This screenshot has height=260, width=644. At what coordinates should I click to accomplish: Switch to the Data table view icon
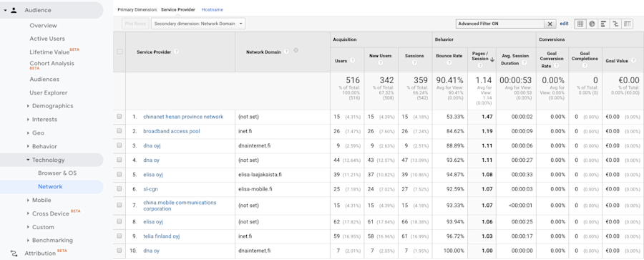click(580, 24)
